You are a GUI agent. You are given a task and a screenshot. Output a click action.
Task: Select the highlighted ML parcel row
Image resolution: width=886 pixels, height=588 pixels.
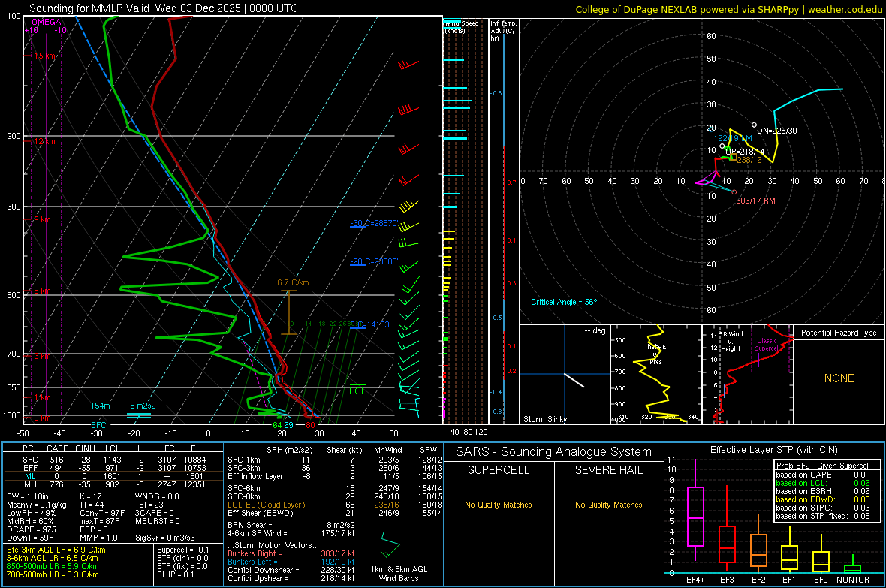[x=113, y=476]
